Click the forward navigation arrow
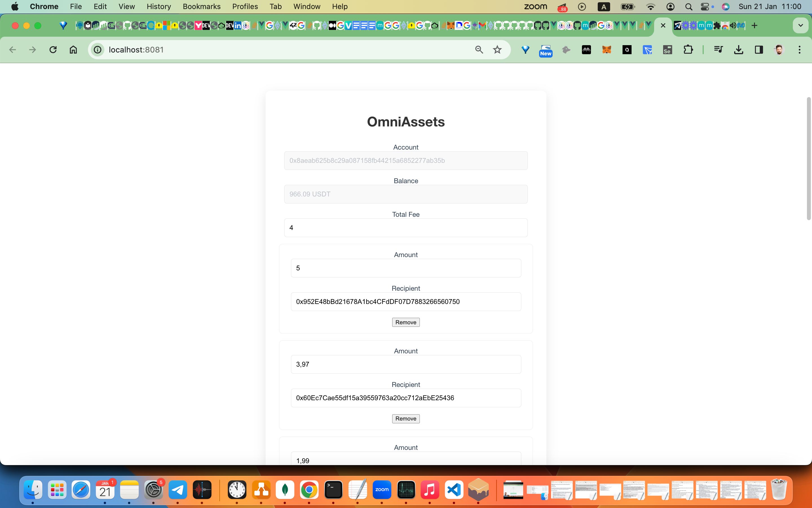The width and height of the screenshot is (812, 508). (x=32, y=50)
